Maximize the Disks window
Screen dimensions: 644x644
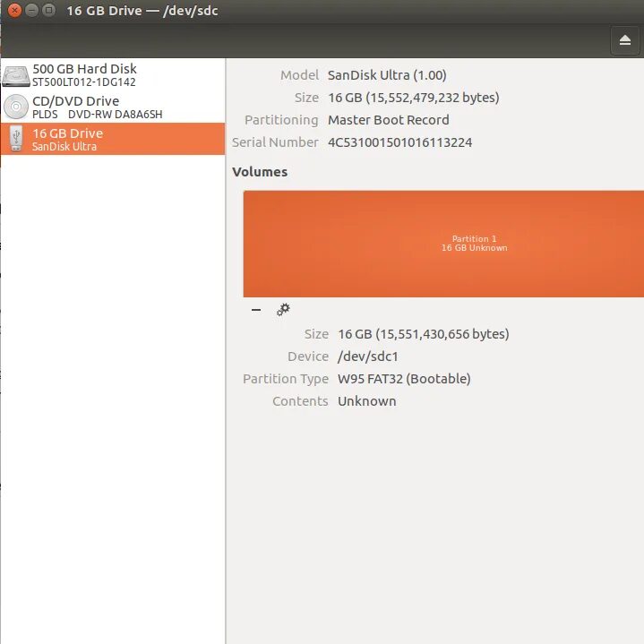click(49, 10)
